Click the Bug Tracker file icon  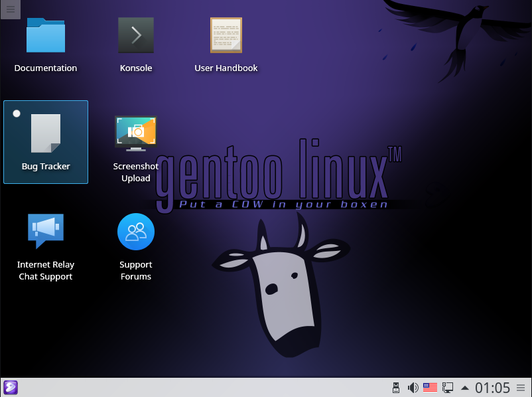pos(46,133)
